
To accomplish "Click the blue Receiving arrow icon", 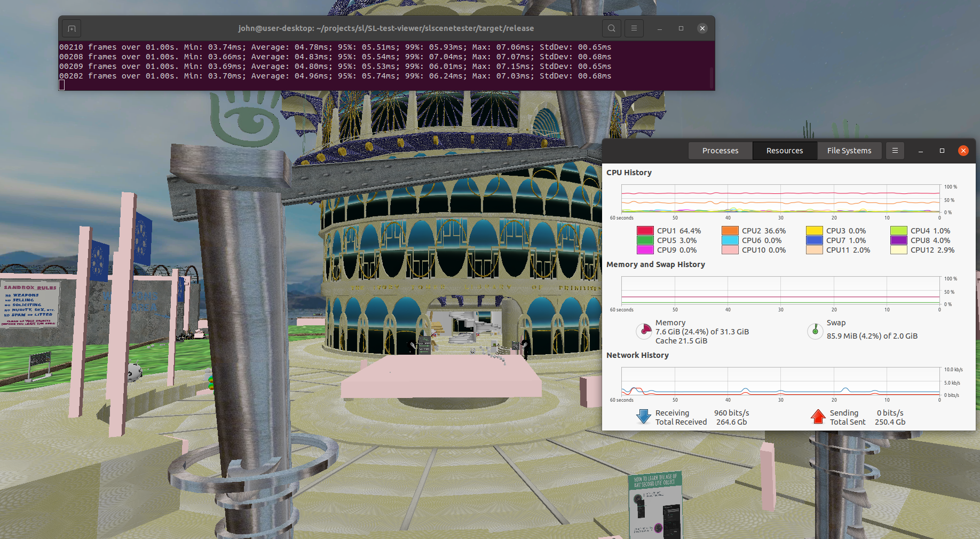I will [x=644, y=417].
